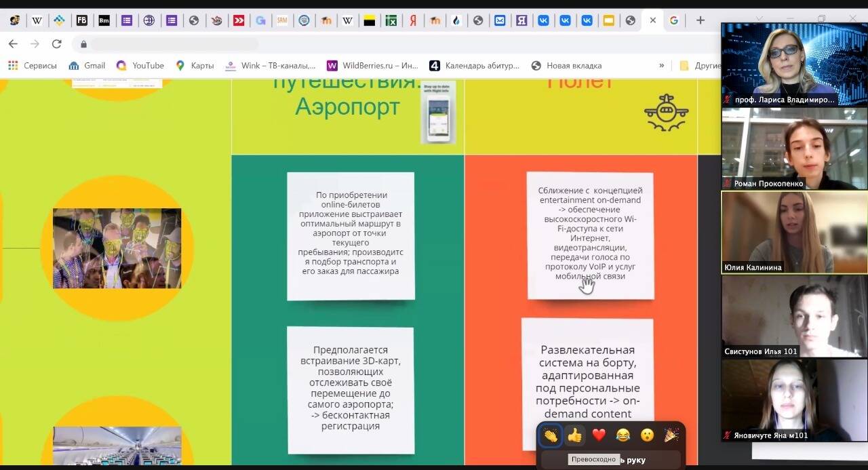868x470 pixels.
Task: Click the note starting 'Сближение с концепцией'
Action: pos(591,235)
